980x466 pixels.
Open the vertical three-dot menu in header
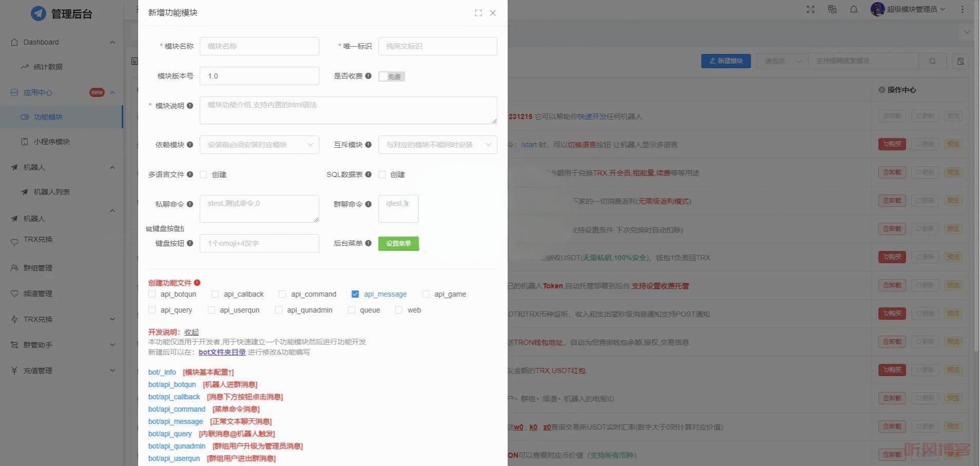963,9
